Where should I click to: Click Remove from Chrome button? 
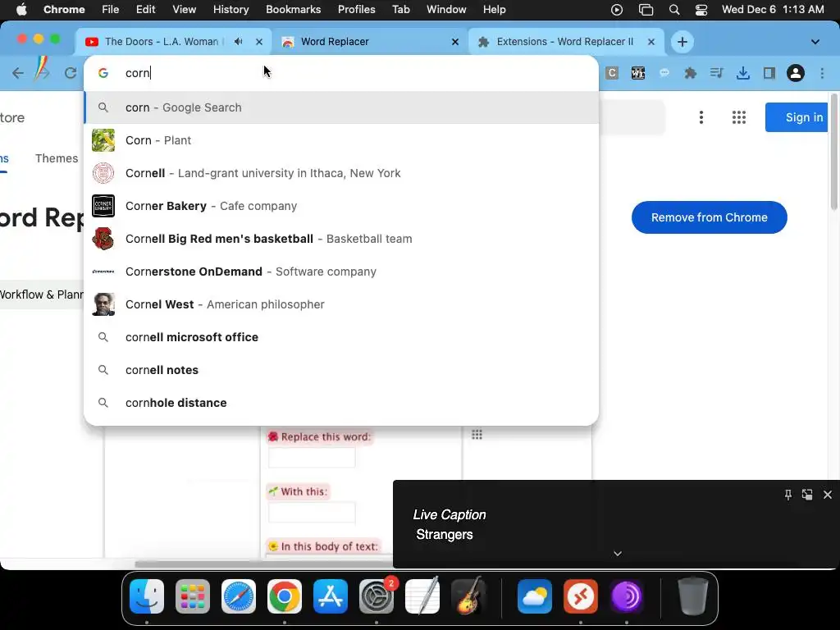[709, 217]
